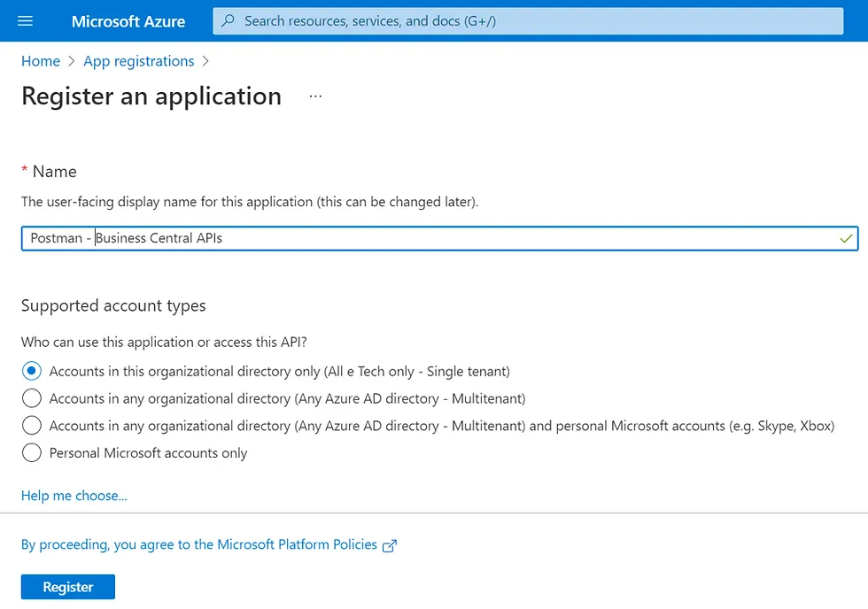Click the green validation checkmark in Name field
Viewport: 868px width, 609px height.
coord(846,238)
